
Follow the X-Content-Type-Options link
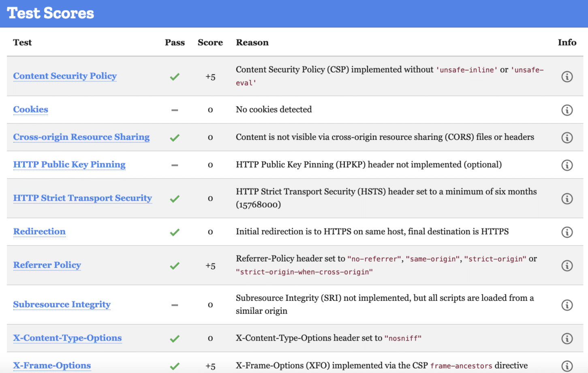coord(67,338)
